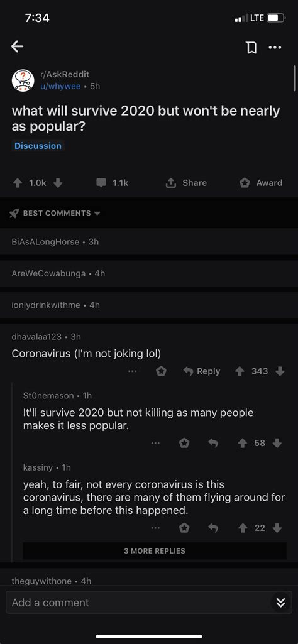Save post with the bookmark icon
The height and width of the screenshot is (644, 298).
tap(251, 48)
